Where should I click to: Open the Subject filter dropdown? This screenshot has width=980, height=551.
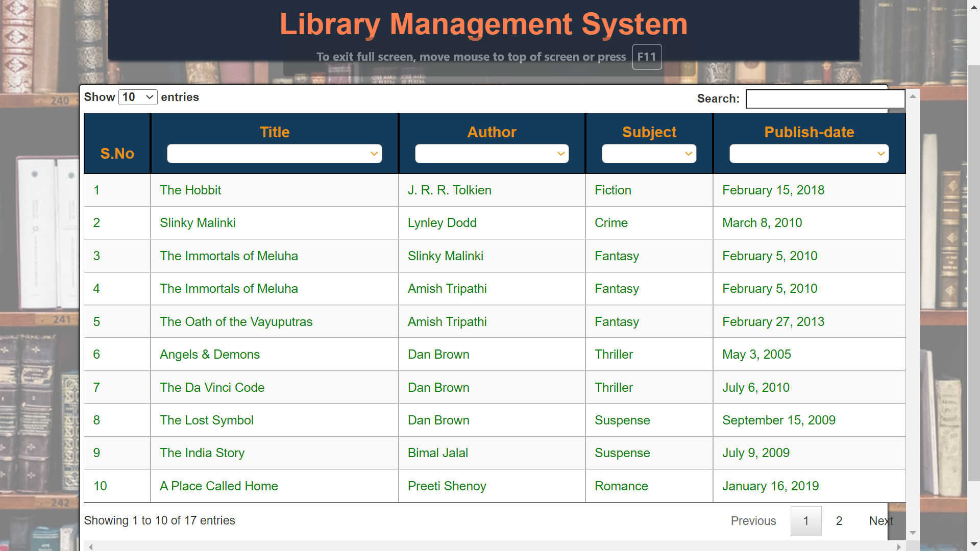click(649, 154)
